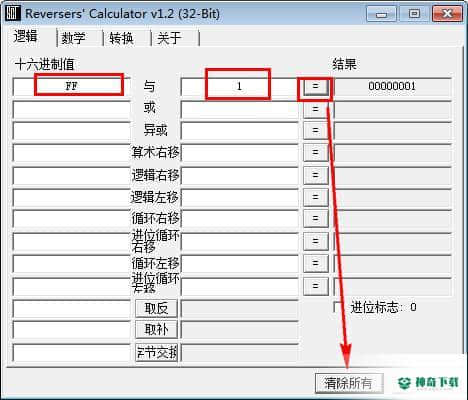
Task: Switch to the 转换 tab
Action: pyautogui.click(x=122, y=38)
